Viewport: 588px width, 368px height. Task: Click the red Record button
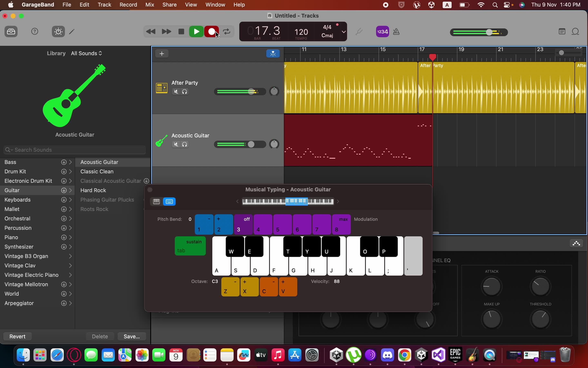[x=211, y=32]
